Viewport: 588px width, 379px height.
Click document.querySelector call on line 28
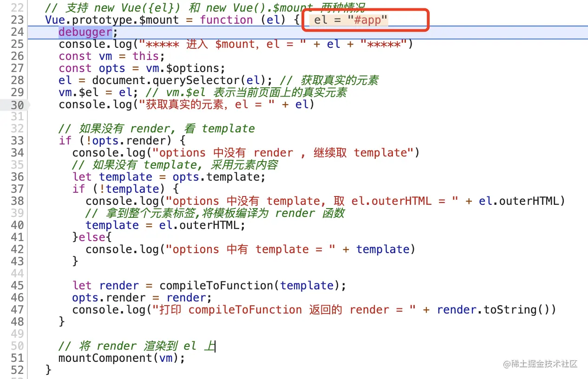pyautogui.click(x=182, y=80)
